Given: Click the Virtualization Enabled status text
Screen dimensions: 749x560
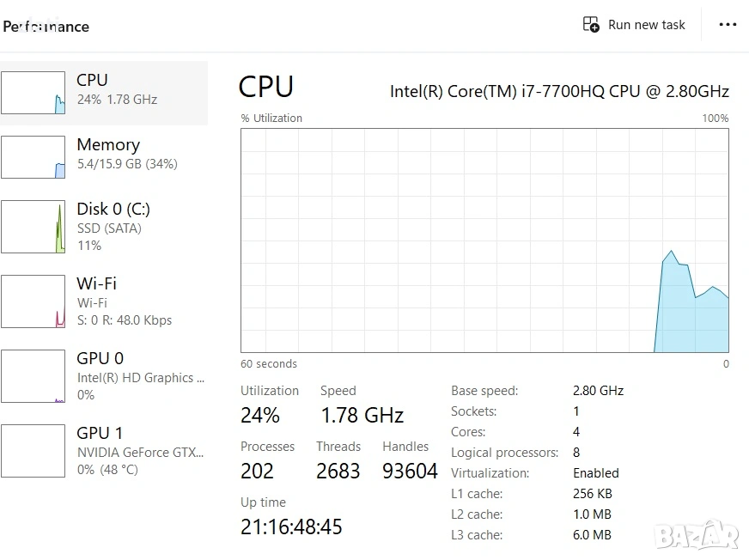Looking at the screenshot, I should coord(596,473).
